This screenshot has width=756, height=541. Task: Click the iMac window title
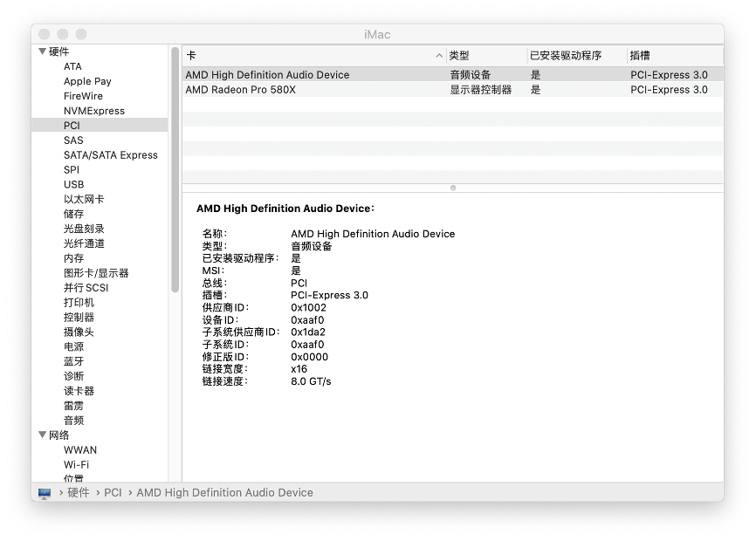(x=377, y=35)
